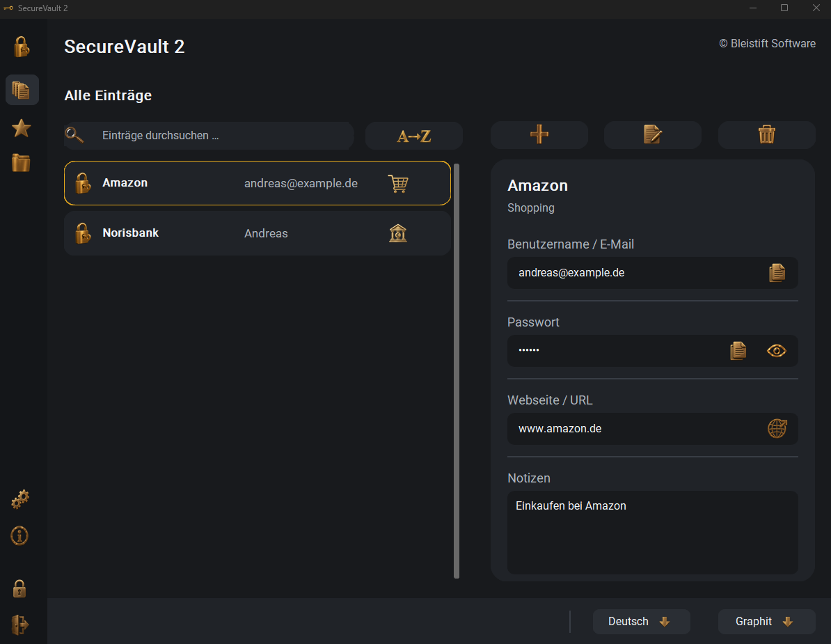
Task: Show favorites via the star icon
Action: point(21,128)
